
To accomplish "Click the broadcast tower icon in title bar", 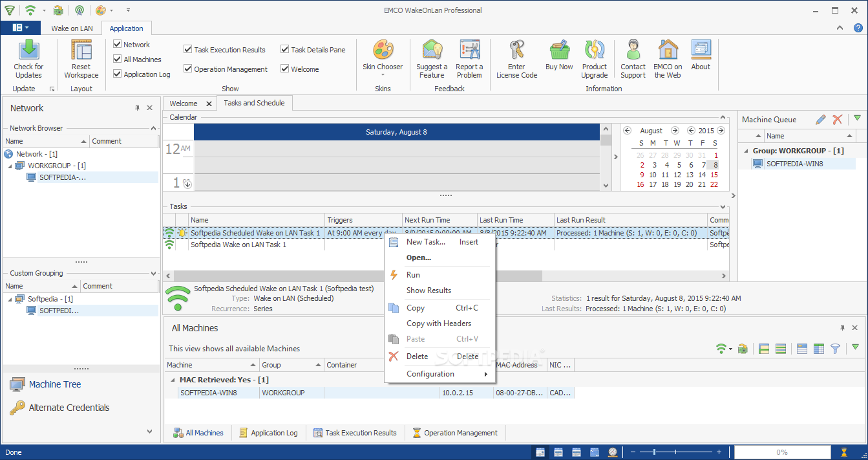I will coord(79,10).
